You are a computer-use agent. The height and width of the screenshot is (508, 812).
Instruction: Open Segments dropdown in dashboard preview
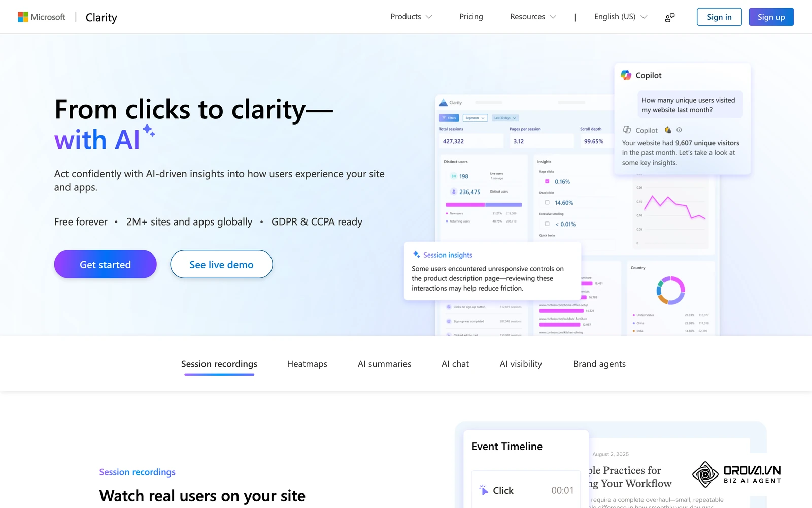(475, 118)
